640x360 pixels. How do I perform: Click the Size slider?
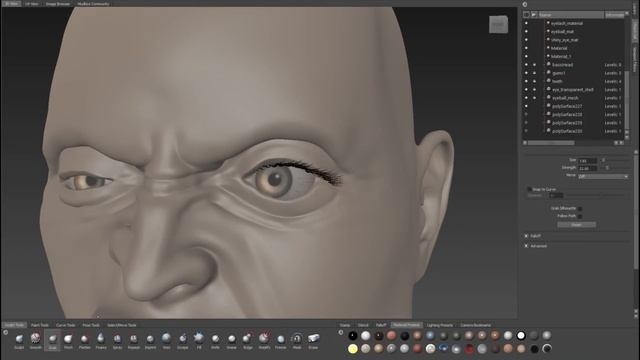[x=616, y=160]
